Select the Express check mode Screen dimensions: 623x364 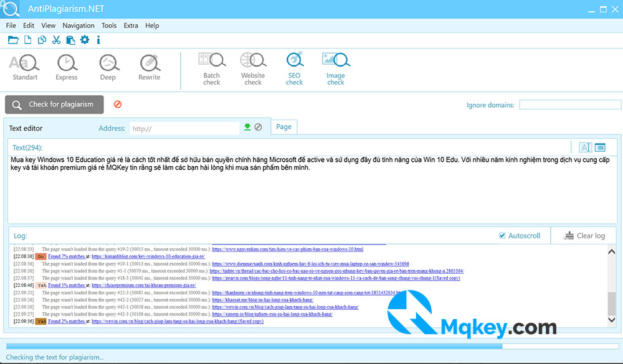coord(67,67)
